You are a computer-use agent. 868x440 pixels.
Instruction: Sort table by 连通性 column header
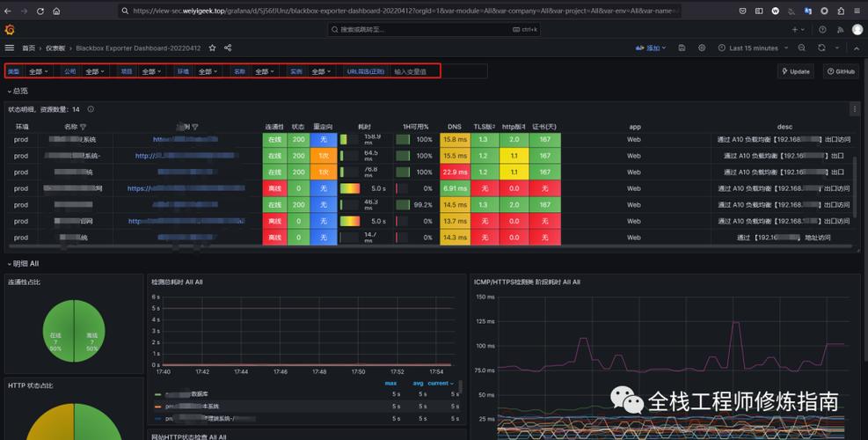pos(274,127)
